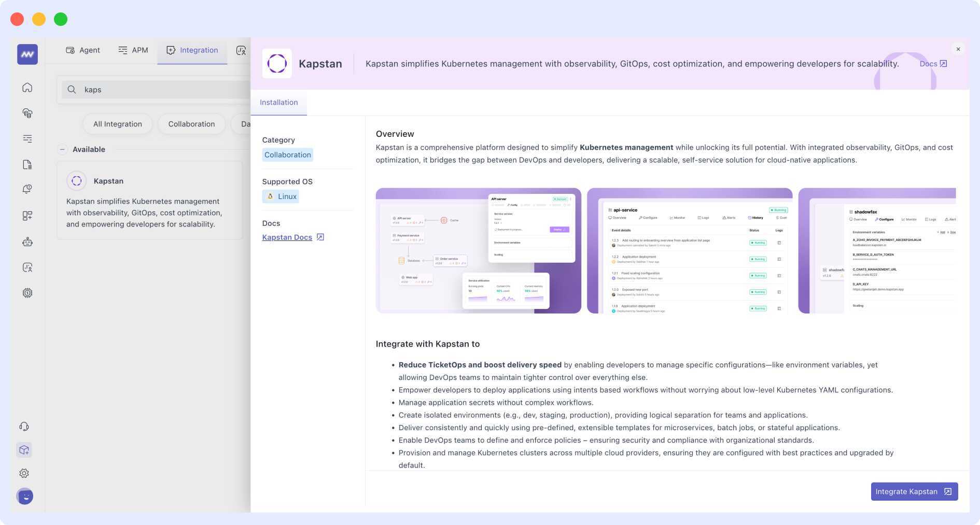Click the 'Manage application secrets' bullet text
This screenshot has width=980, height=525.
coord(496,403)
